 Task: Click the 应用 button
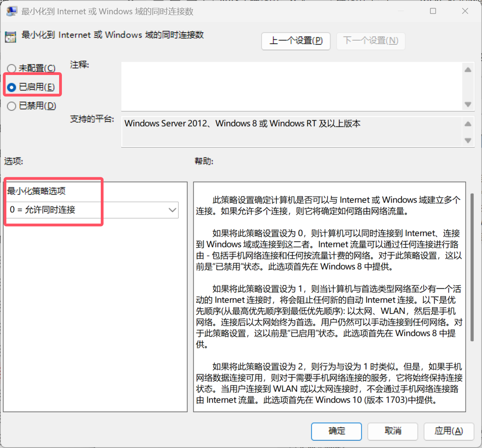(x=449, y=431)
